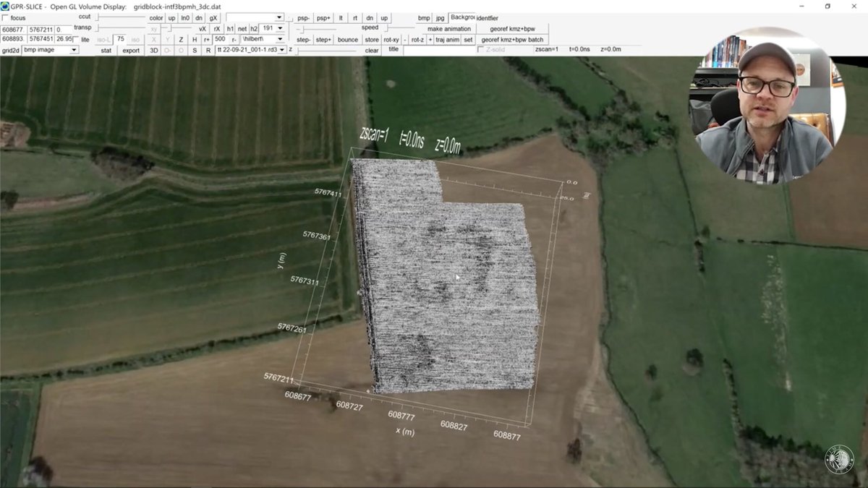Viewport: 868px width, 488px height.
Task: Click the z depth slider
Action: tap(325, 50)
